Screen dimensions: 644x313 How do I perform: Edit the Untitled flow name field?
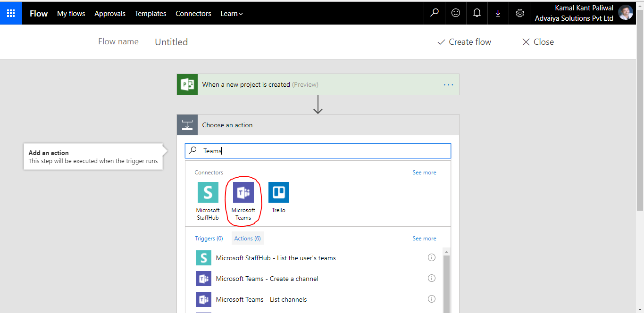[172, 42]
